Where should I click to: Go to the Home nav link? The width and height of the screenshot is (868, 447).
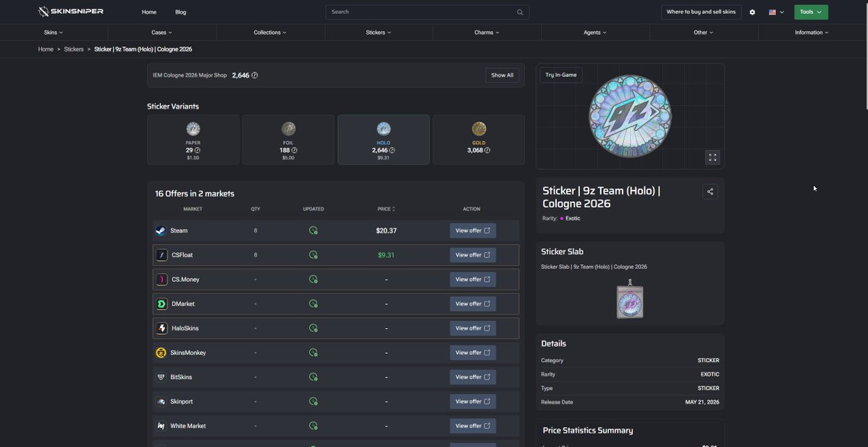[149, 12]
